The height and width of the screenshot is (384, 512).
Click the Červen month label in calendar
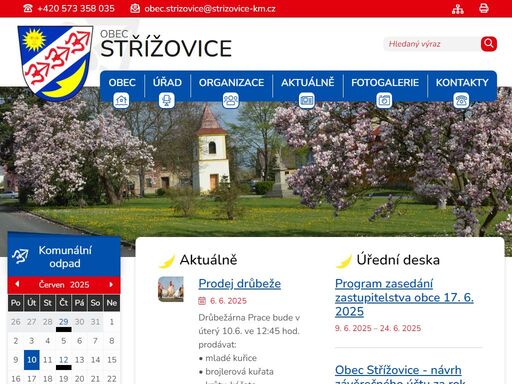[x=51, y=285]
